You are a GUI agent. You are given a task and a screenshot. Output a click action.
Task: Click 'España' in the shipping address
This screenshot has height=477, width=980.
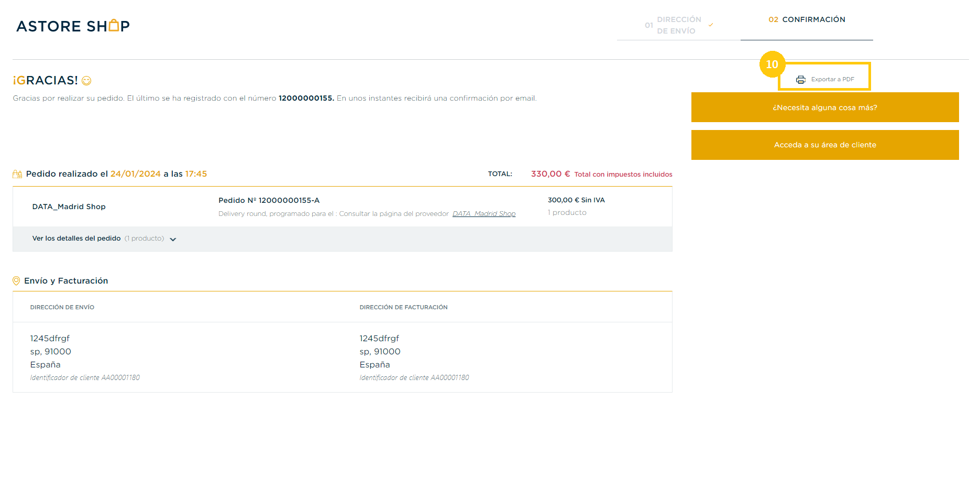click(x=46, y=365)
